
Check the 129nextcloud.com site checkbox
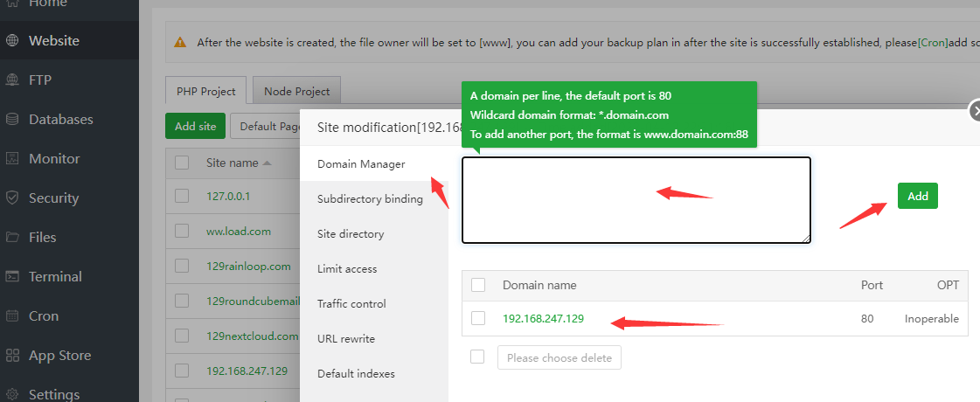182,336
